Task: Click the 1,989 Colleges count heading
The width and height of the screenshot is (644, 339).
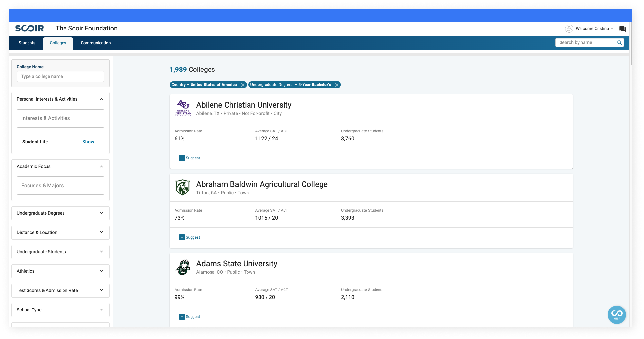Action: pos(192,70)
